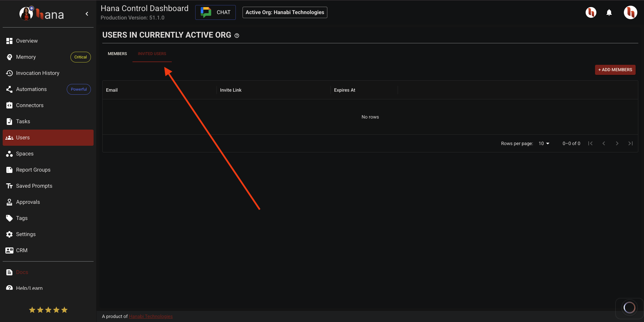Go to the first page of the table

(x=590, y=143)
